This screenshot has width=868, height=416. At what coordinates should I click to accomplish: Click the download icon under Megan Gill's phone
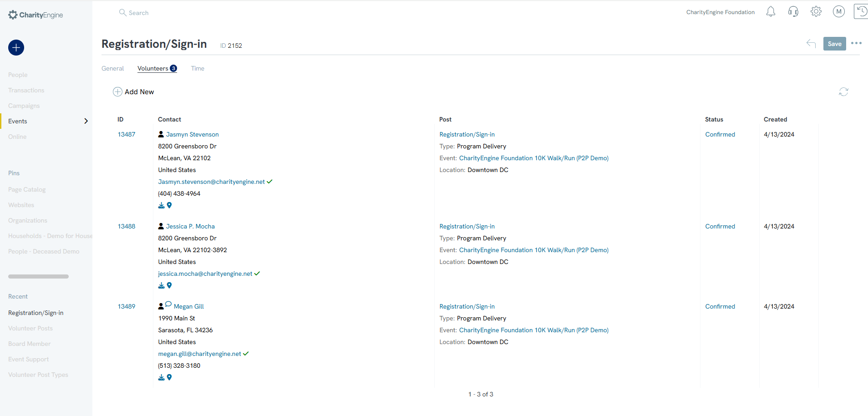tap(161, 378)
